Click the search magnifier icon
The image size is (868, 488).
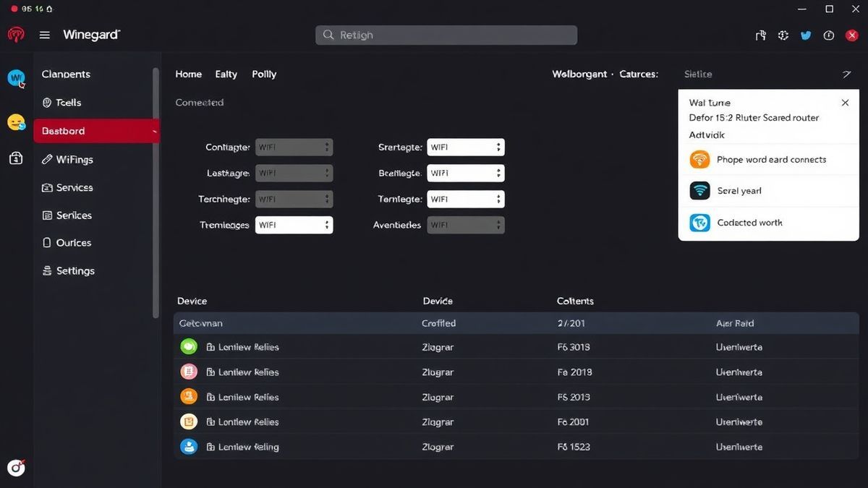(328, 35)
